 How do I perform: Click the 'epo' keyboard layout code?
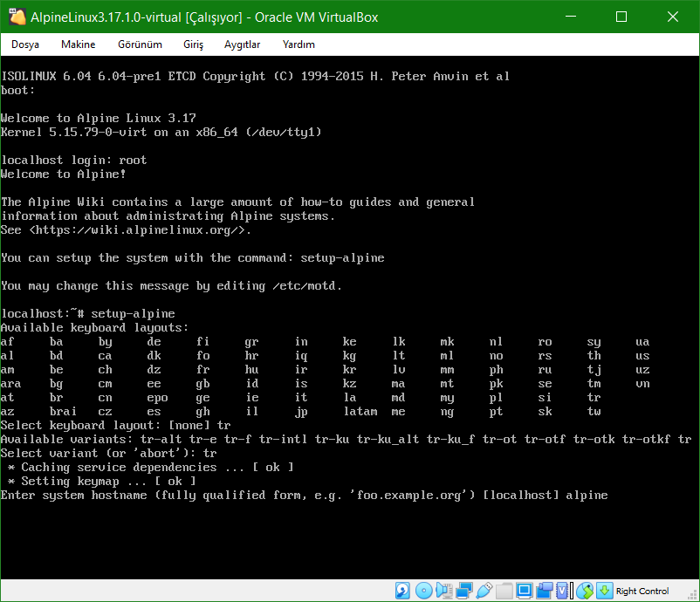(158, 398)
